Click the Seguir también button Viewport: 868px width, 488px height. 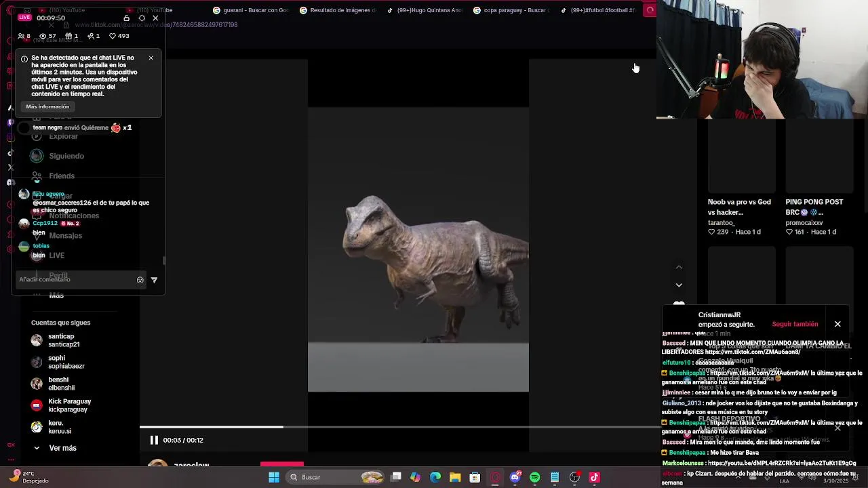795,324
